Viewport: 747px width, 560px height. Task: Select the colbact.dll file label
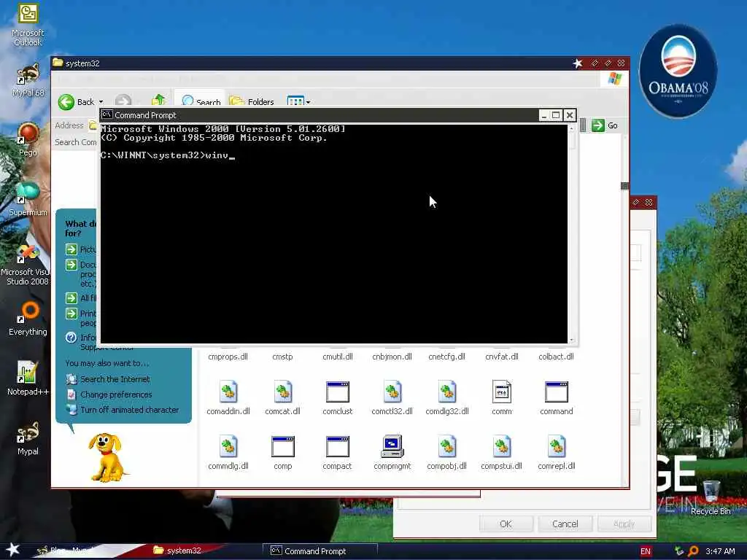[x=556, y=357]
